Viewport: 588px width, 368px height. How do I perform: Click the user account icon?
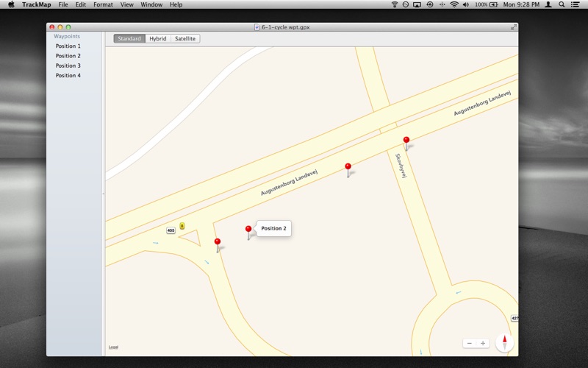tap(548, 4)
